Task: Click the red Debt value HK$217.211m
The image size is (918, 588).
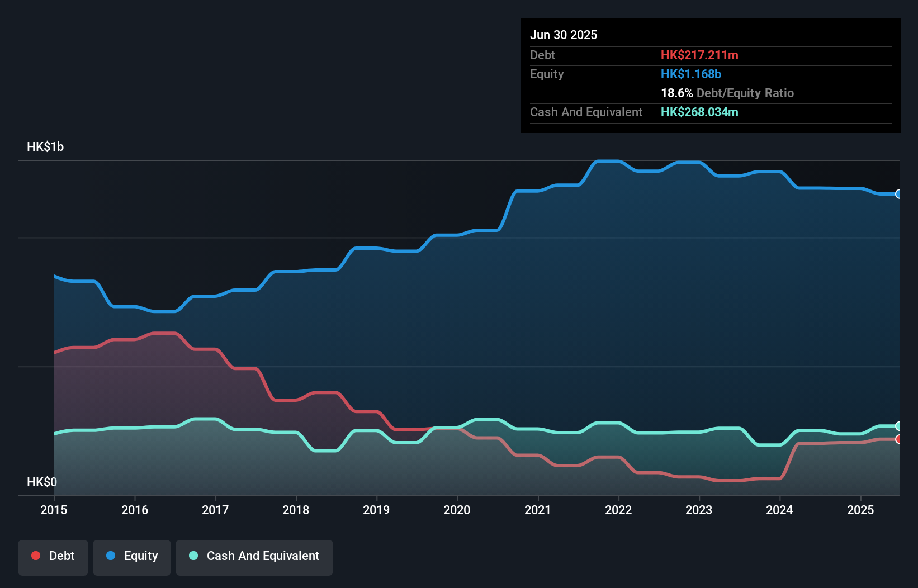Action: (699, 55)
